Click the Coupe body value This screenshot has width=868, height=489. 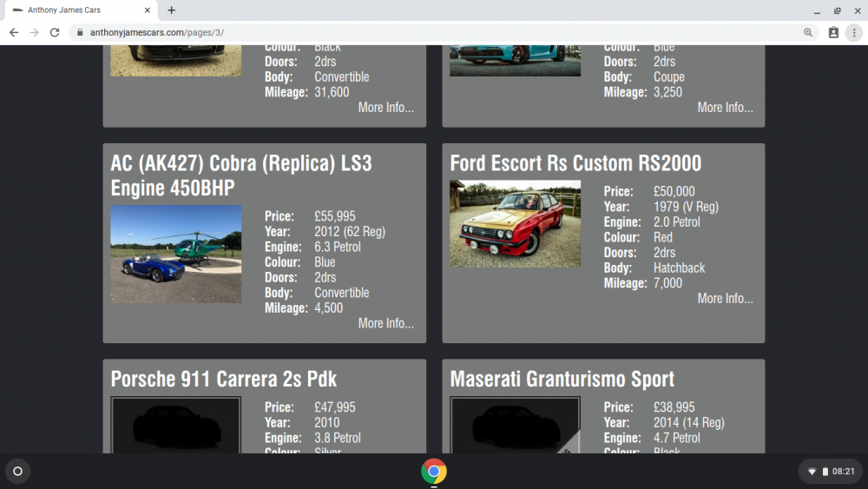(669, 77)
